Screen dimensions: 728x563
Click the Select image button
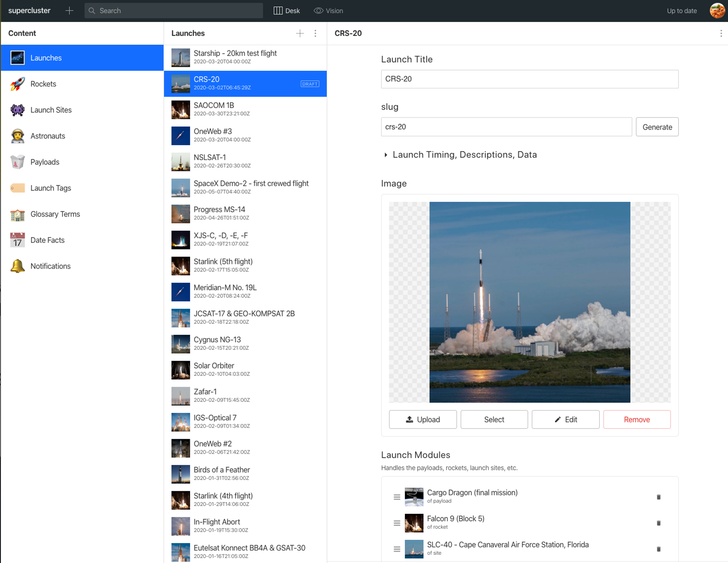point(494,419)
